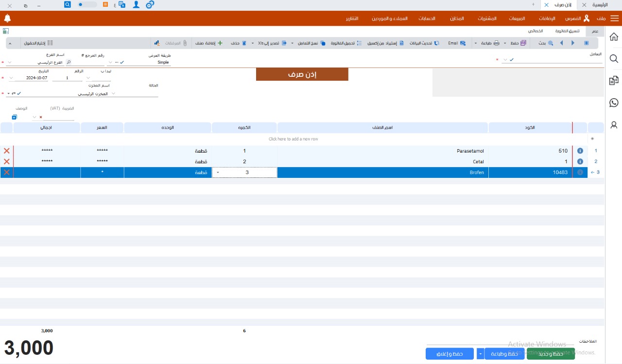Open the المشتريات menu
Screen dimensions: 622x364
tap(487, 18)
